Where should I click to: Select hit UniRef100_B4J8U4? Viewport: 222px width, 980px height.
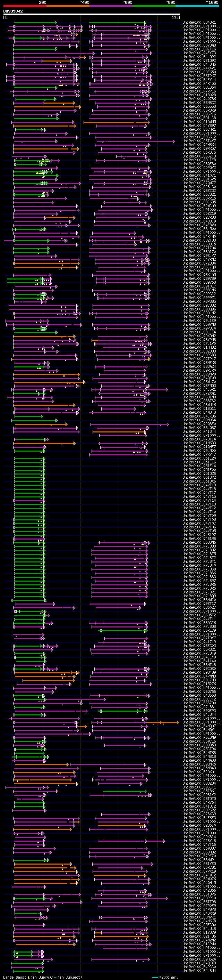(x=199, y=971)
